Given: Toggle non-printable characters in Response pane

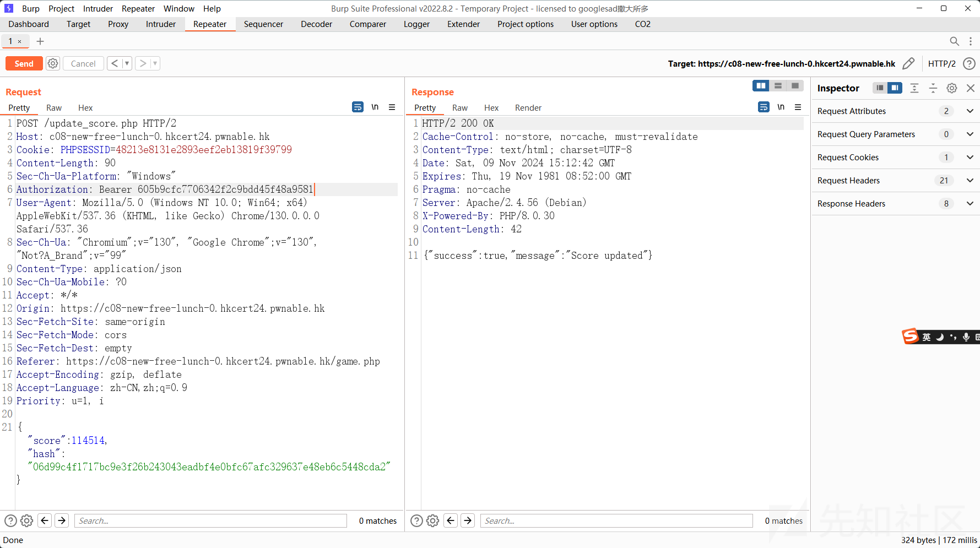Looking at the screenshot, I should (781, 107).
